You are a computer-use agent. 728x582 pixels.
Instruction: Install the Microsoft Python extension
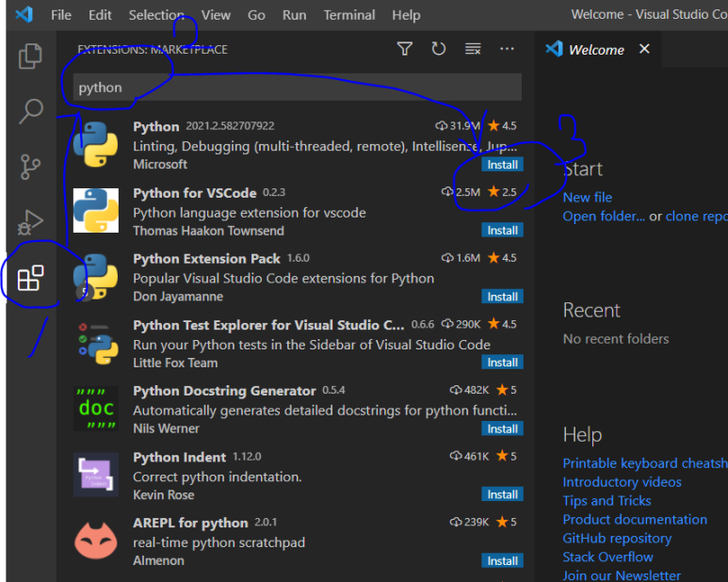502,165
